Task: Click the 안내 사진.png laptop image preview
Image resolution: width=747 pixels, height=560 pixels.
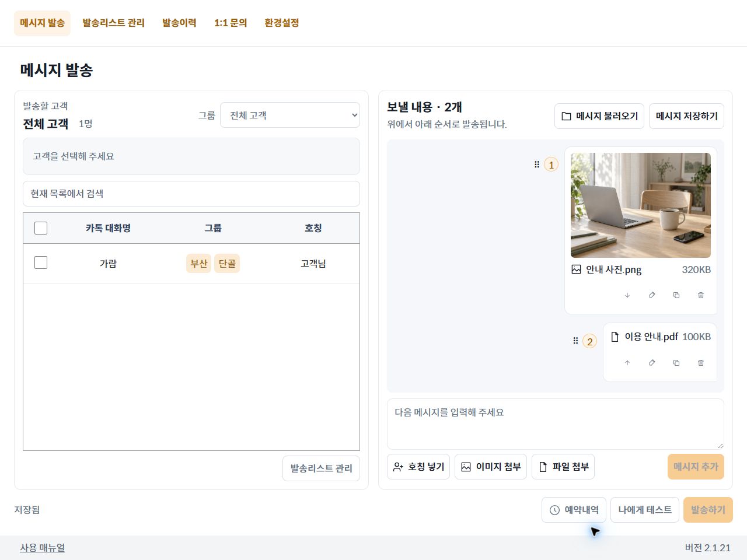Action: point(641,205)
